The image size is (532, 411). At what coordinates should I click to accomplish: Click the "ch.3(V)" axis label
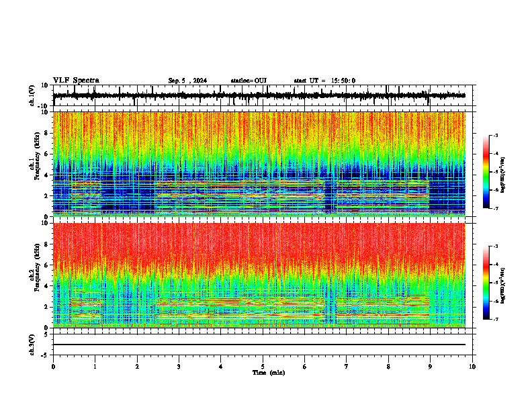tap(32, 345)
